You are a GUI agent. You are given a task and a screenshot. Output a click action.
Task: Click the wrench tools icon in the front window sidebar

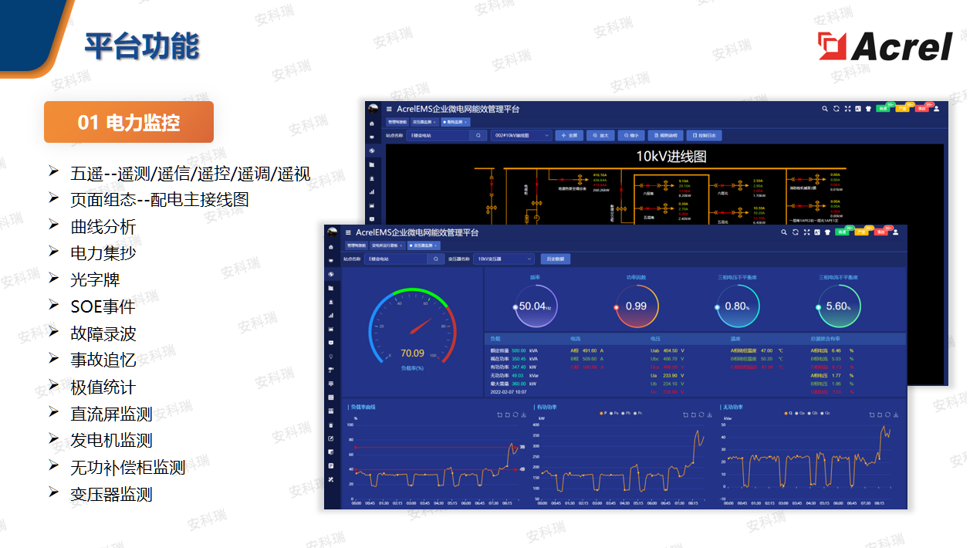tap(331, 479)
